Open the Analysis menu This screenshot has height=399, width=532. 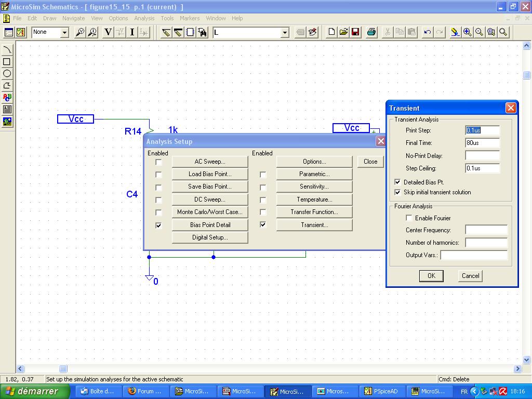[144, 18]
